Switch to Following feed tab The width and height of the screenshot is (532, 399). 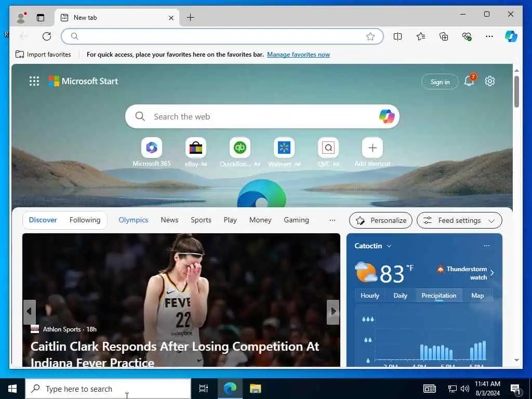pyautogui.click(x=85, y=220)
